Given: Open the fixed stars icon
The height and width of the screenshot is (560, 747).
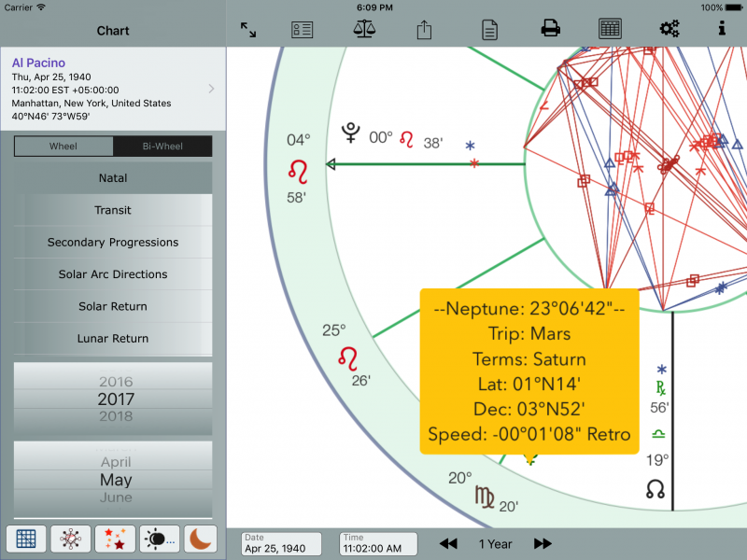Looking at the screenshot, I should (x=114, y=539).
